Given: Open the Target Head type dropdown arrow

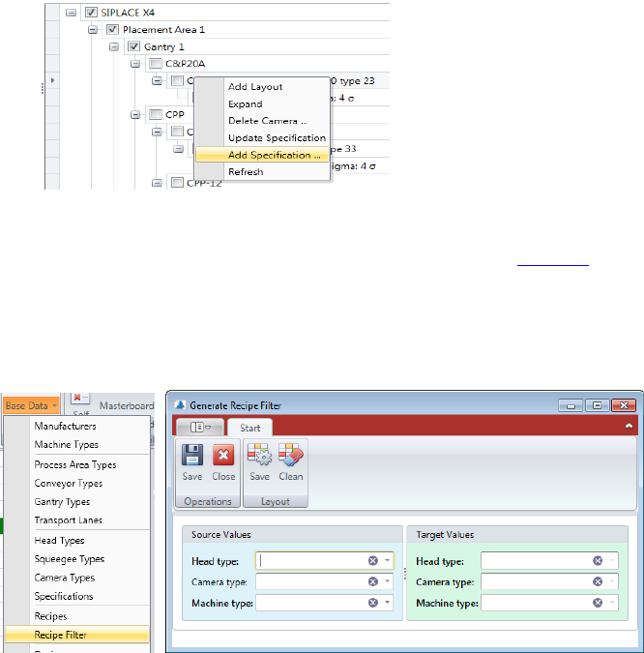Looking at the screenshot, I should pyautogui.click(x=612, y=560).
